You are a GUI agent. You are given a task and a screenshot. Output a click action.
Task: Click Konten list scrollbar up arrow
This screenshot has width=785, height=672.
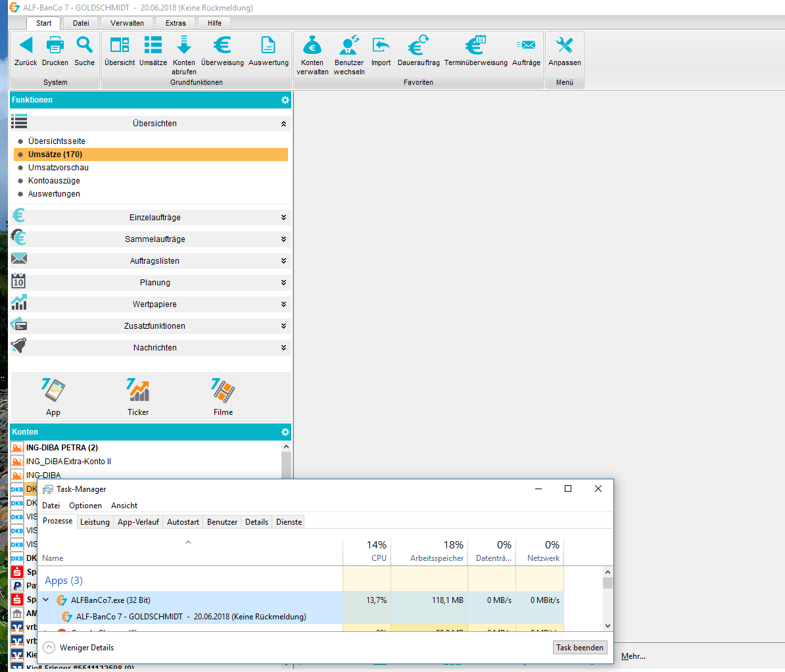[x=287, y=446]
